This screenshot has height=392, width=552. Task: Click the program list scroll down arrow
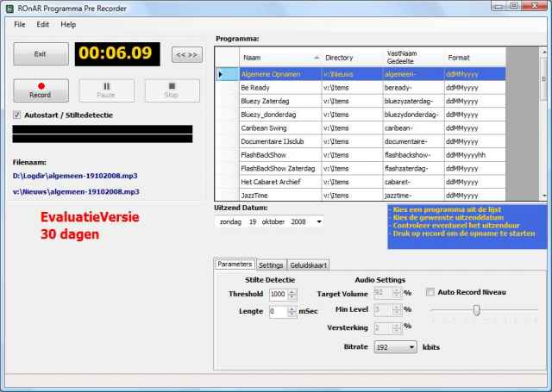(x=544, y=196)
